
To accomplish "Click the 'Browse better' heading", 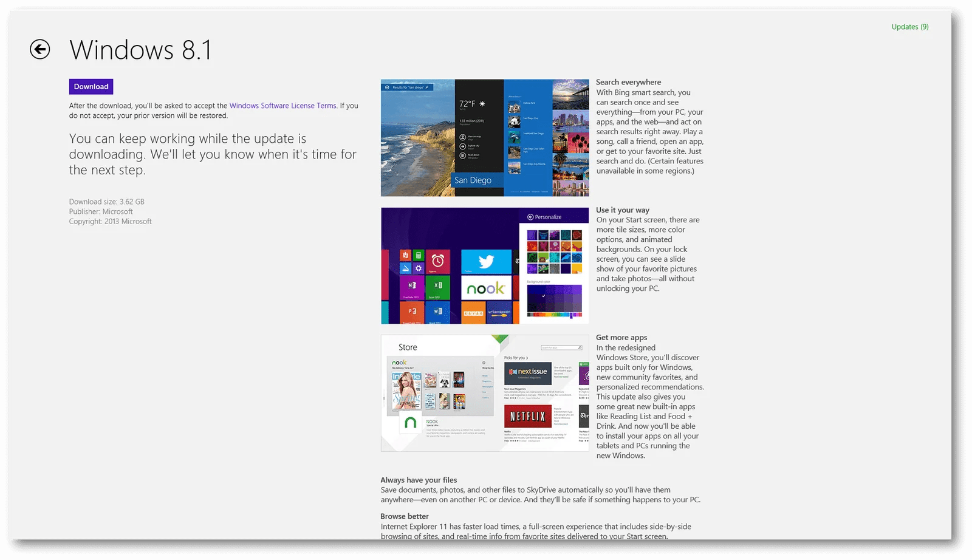I will click(x=405, y=516).
